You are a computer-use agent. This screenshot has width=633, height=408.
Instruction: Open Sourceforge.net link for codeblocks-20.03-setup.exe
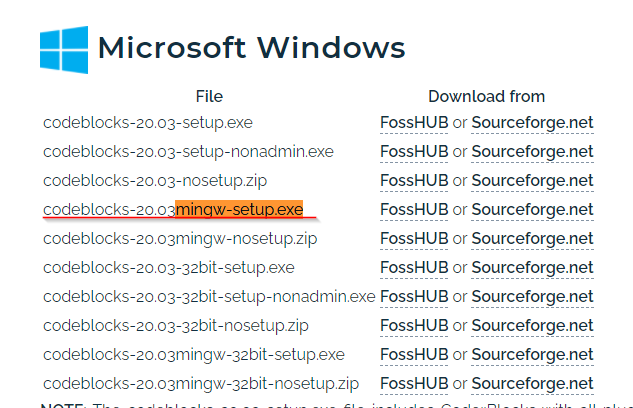coord(532,123)
